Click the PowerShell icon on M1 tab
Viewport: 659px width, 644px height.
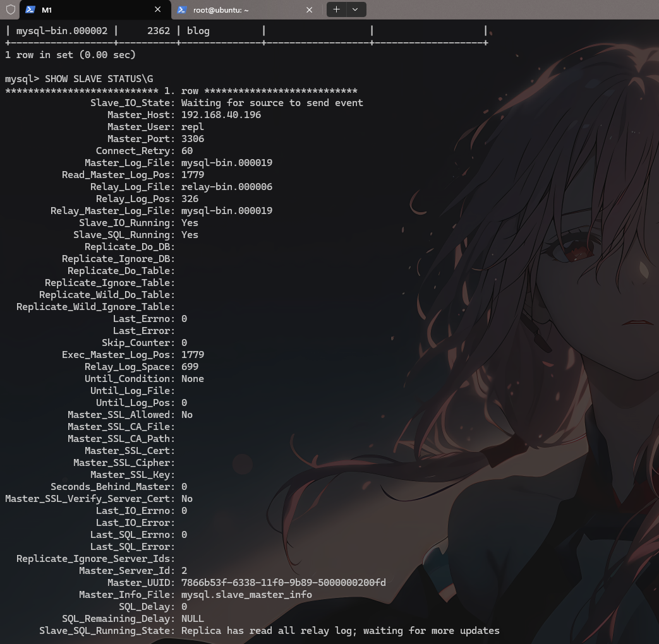coord(30,9)
